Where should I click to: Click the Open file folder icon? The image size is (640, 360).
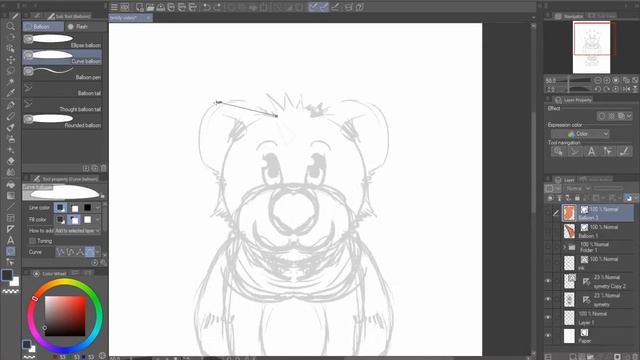click(150, 7)
